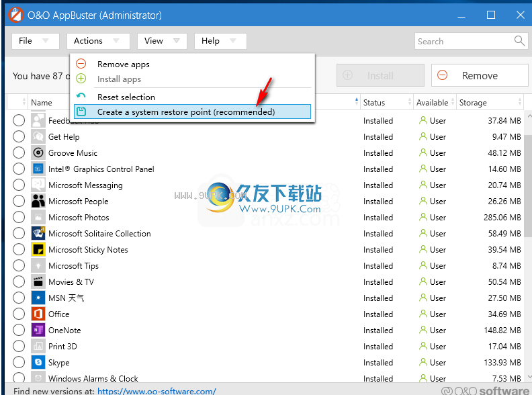The image size is (532, 395).
Task: Click the Skype app icon
Action: [38, 362]
